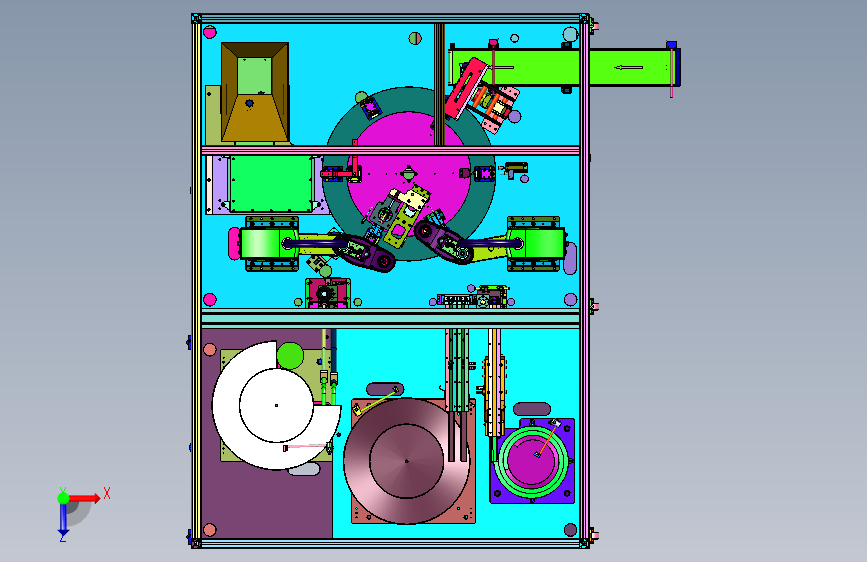Select the bright green rectangular cover panel
Image resolution: width=867 pixels, height=562 pixels.
271,184
